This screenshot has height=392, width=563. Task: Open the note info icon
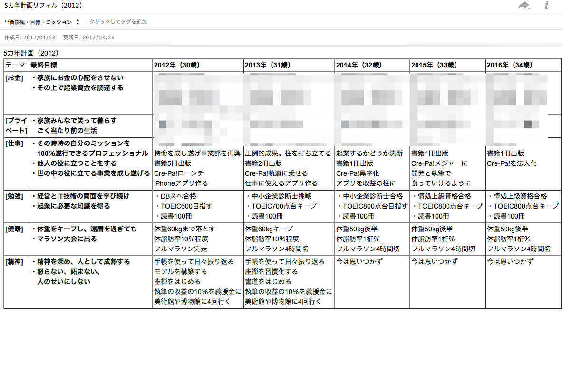(546, 6)
